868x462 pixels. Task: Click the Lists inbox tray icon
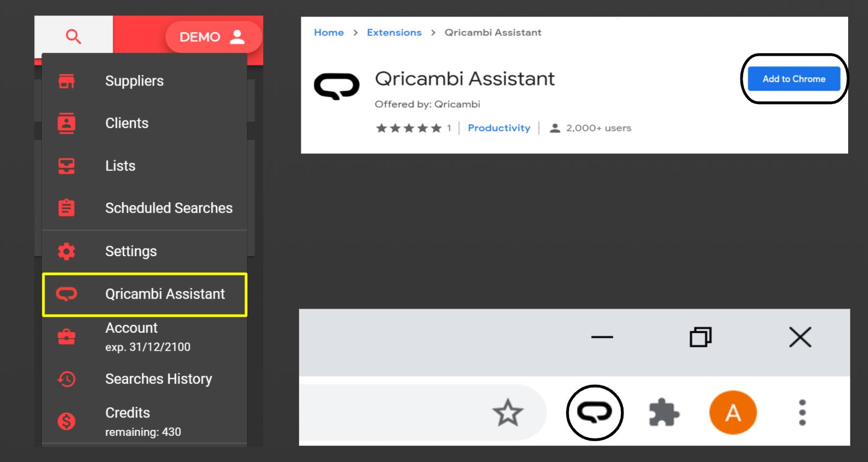tap(66, 166)
